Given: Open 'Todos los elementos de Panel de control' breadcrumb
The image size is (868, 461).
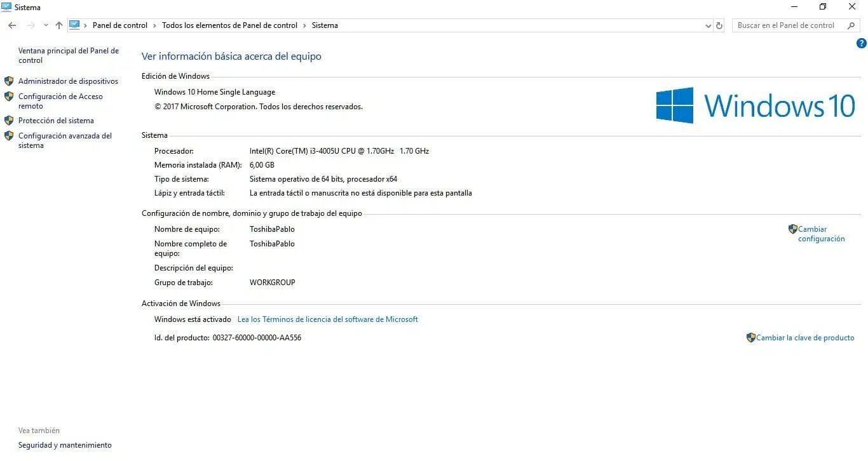Looking at the screenshot, I should pos(229,25).
